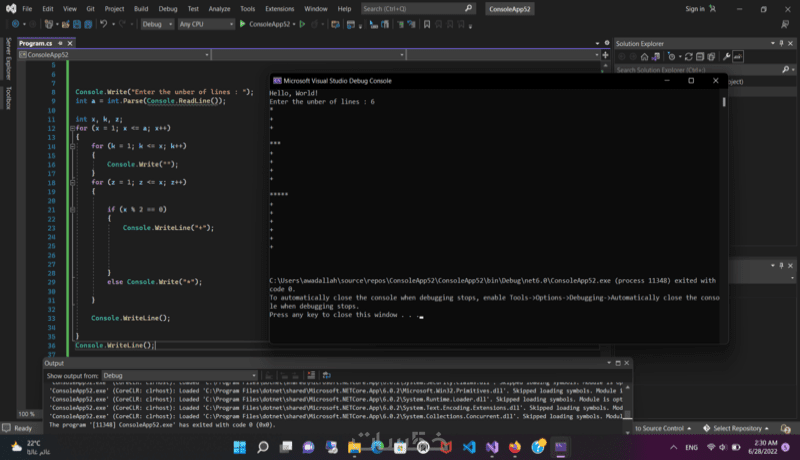Viewport: 800px width, 460px height.
Task: Open Output panel window position arrow
Action: coord(609,363)
